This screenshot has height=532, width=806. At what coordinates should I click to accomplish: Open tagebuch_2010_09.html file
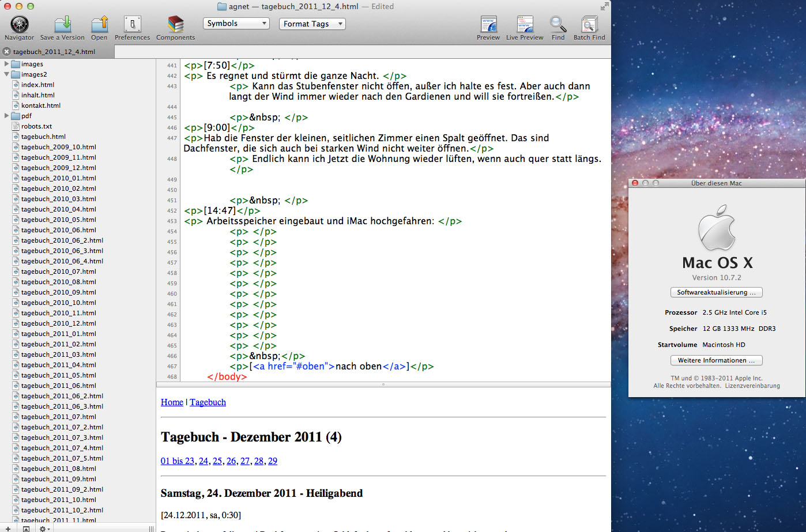(59, 292)
